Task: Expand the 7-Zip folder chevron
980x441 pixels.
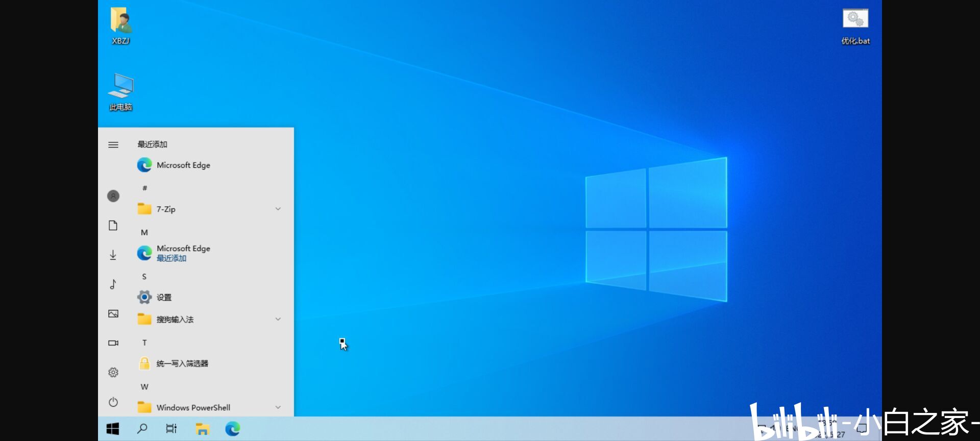Action: click(278, 209)
